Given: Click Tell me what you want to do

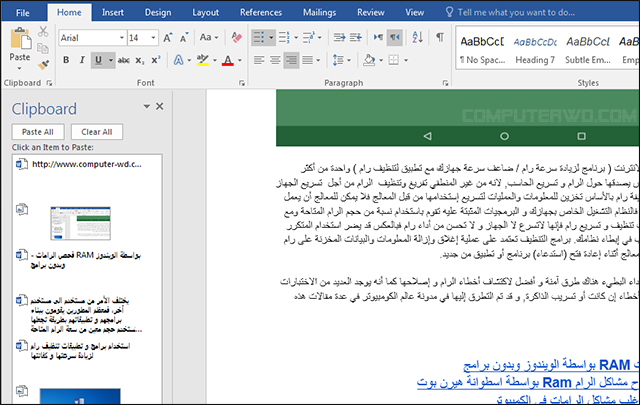Looking at the screenshot, I should pyautogui.click(x=516, y=13).
